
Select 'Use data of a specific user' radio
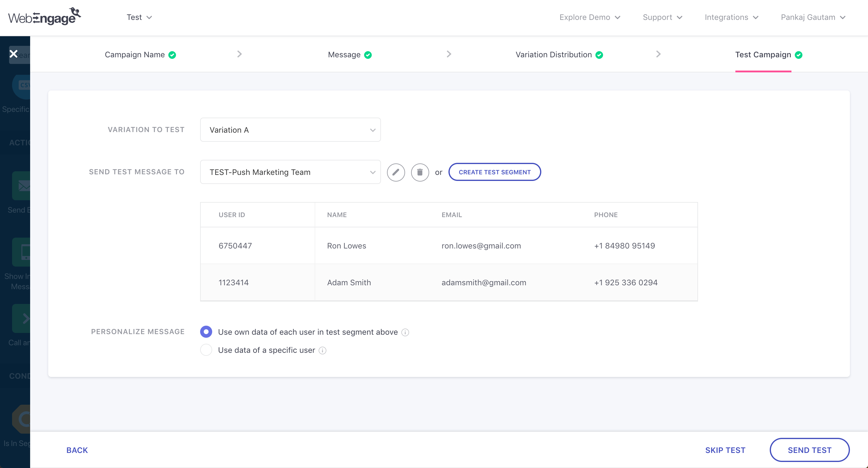(x=206, y=350)
